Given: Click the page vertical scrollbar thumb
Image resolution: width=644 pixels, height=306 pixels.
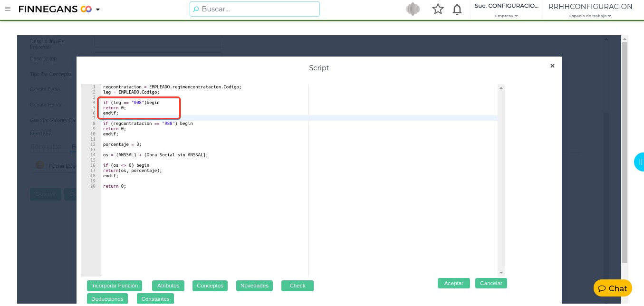Looking at the screenshot, I should [x=625, y=152].
